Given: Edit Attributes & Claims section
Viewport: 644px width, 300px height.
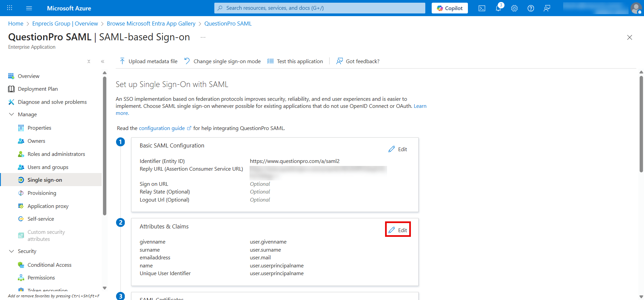Looking at the screenshot, I should 398,230.
